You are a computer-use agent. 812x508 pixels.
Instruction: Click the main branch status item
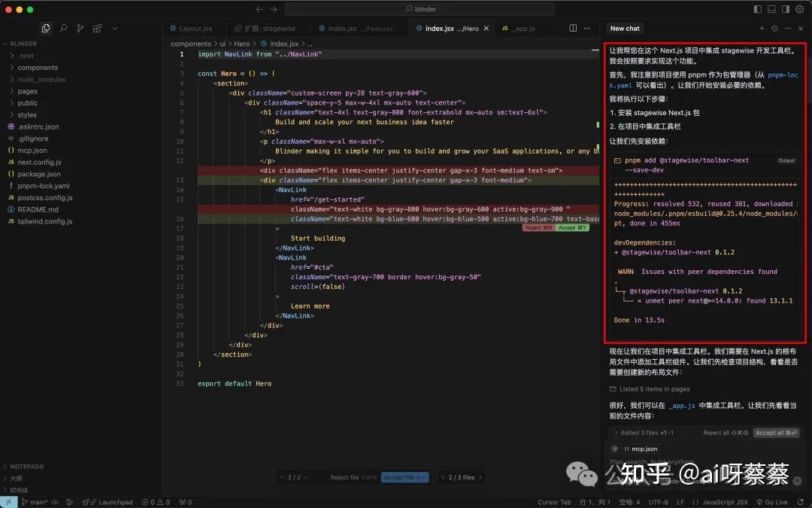35,502
